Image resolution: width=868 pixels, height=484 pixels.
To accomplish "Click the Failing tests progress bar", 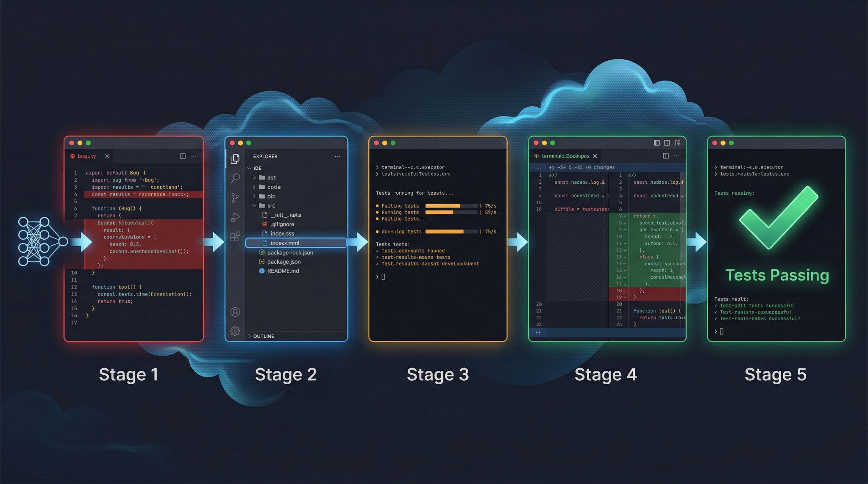I will (x=451, y=206).
